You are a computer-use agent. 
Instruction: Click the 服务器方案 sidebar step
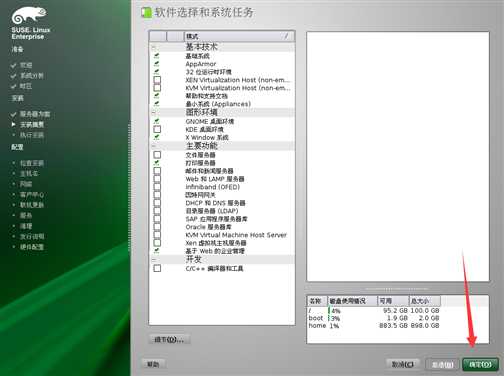pyautogui.click(x=35, y=114)
